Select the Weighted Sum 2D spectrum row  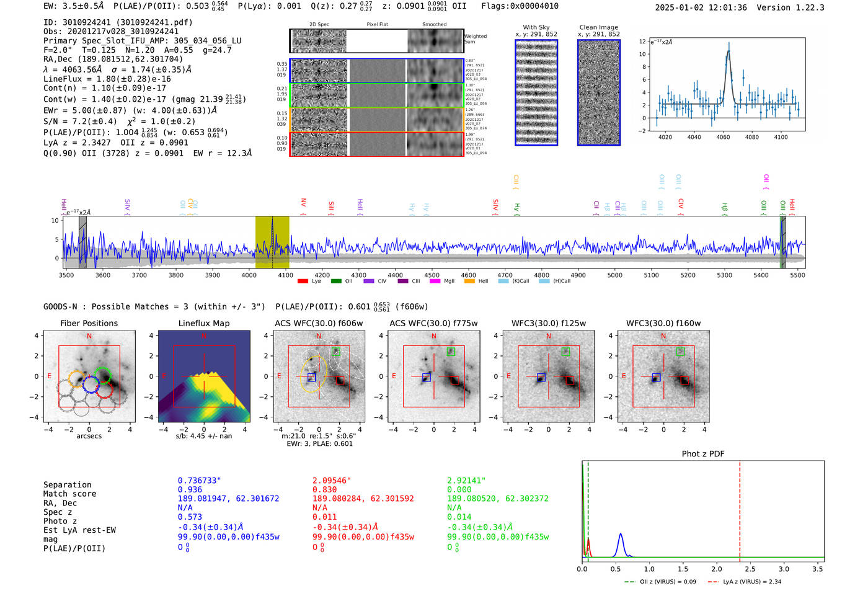[377, 41]
